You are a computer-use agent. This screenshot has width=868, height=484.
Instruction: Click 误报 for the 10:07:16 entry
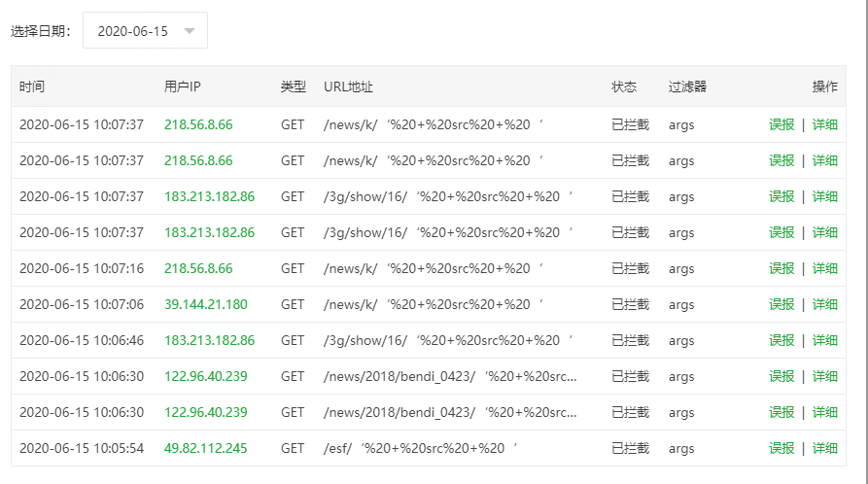tap(781, 268)
